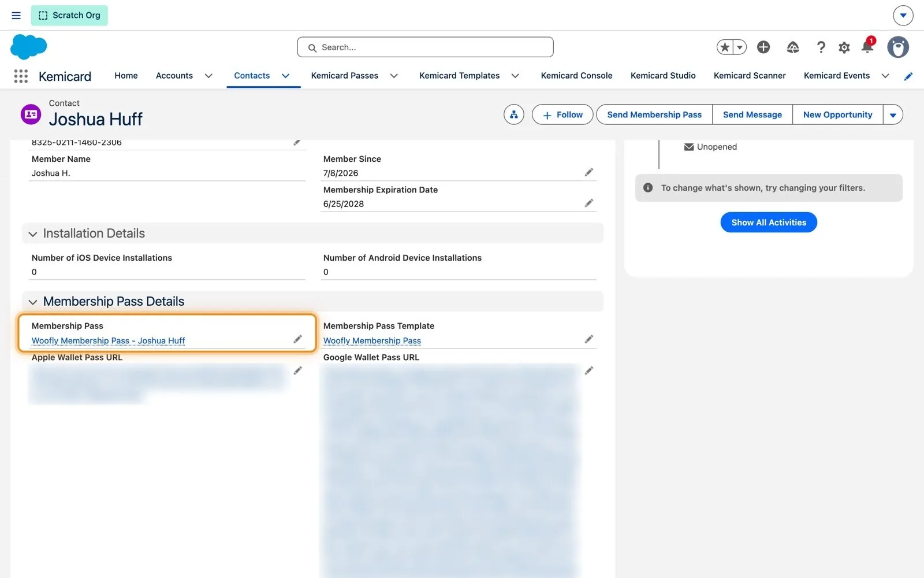924x578 pixels.
Task: Go to the Home tab
Action: (x=126, y=76)
